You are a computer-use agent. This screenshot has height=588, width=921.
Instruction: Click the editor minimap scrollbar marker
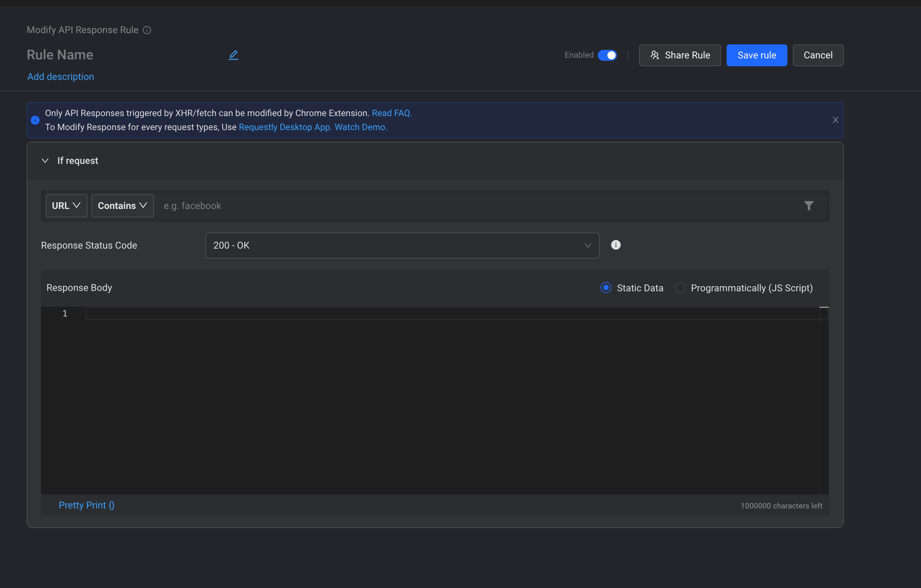pyautogui.click(x=824, y=307)
